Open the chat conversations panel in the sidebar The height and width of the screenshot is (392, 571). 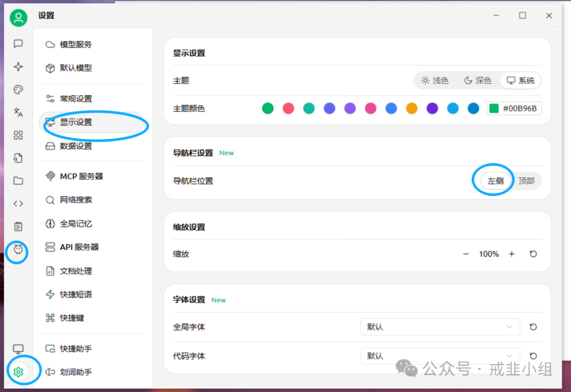coord(18,44)
